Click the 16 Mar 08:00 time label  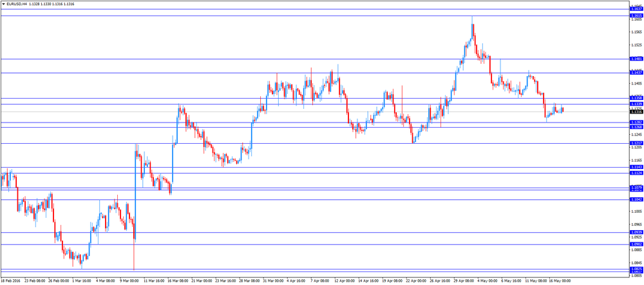178,281
